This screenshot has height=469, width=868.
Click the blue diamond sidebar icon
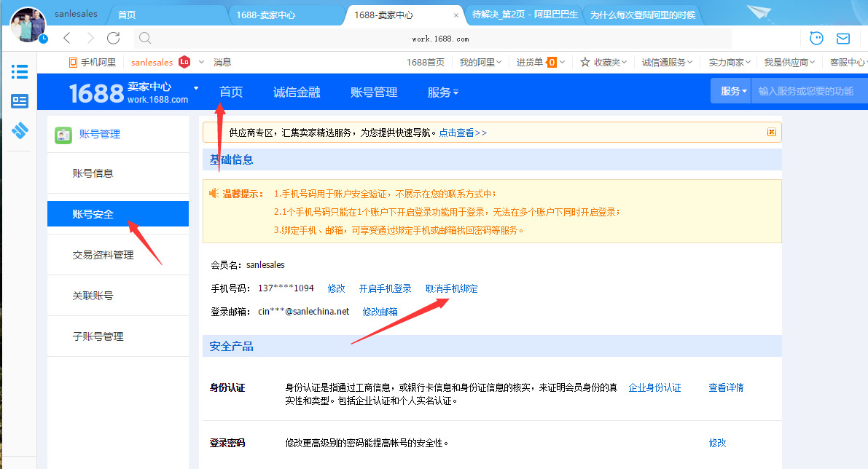20,130
